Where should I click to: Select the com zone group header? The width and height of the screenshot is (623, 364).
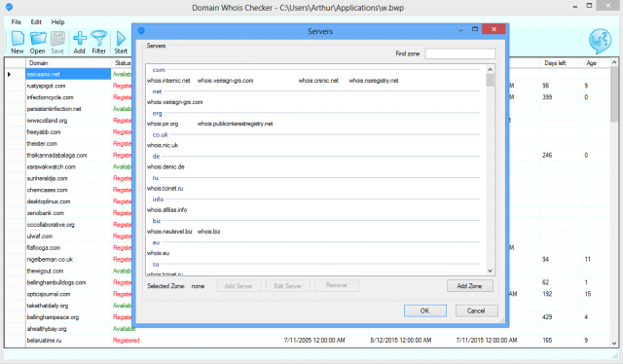159,70
